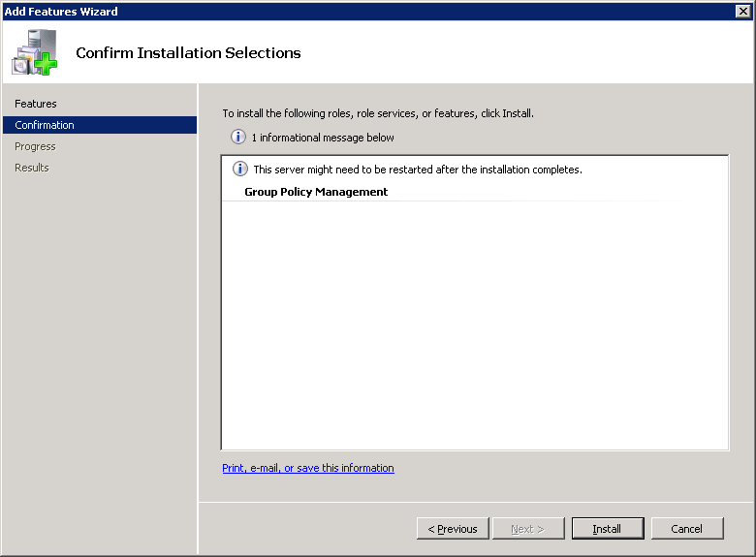Screen dimensions: 756x557
Task: Select the Group Policy Management entry
Action: tap(316, 192)
